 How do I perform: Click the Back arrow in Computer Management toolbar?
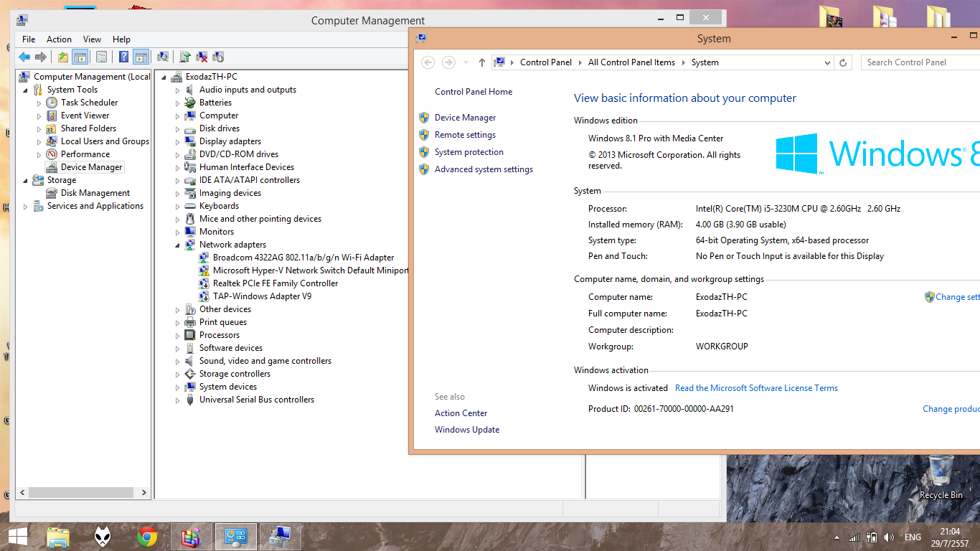coord(24,57)
